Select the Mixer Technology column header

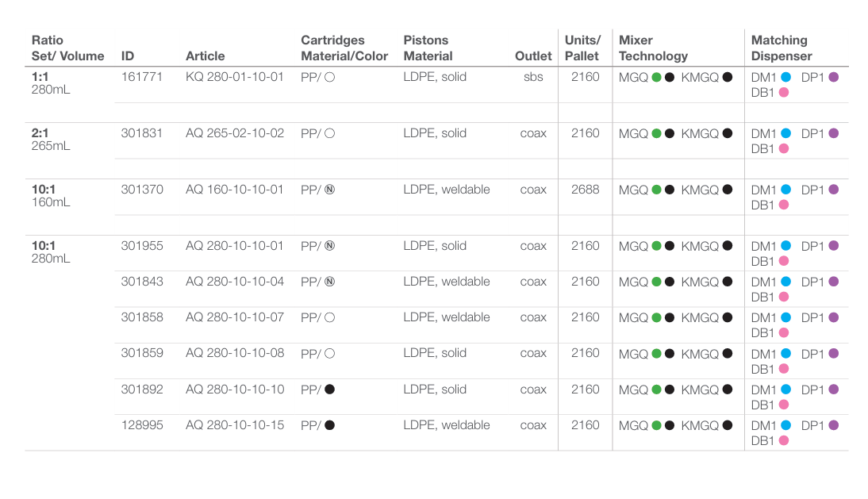coord(653,48)
